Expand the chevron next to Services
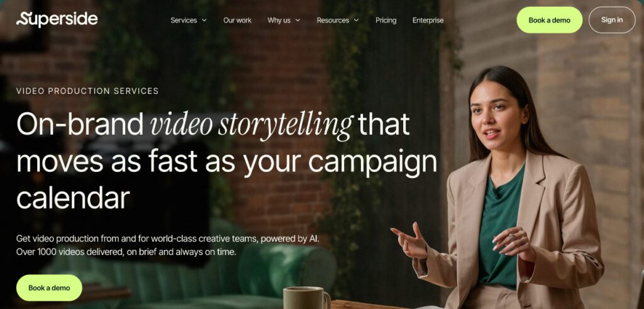This screenshot has width=644, height=309. click(204, 20)
